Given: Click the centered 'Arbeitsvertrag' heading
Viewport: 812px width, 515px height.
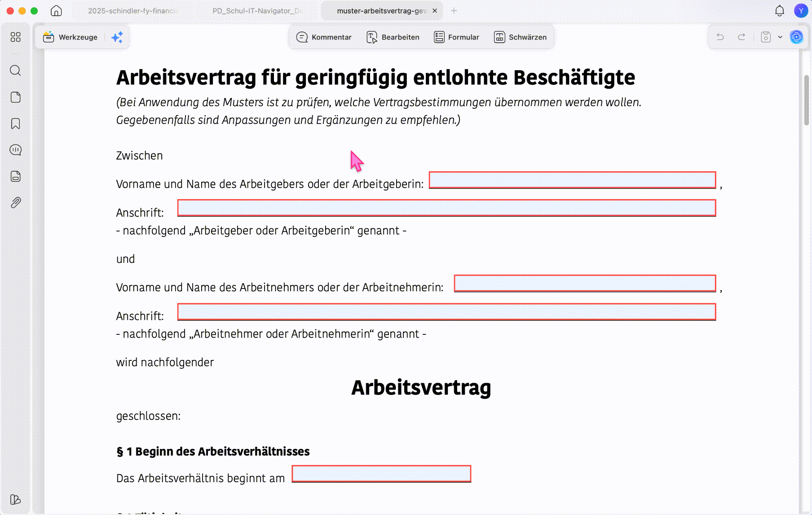Looking at the screenshot, I should point(421,387).
